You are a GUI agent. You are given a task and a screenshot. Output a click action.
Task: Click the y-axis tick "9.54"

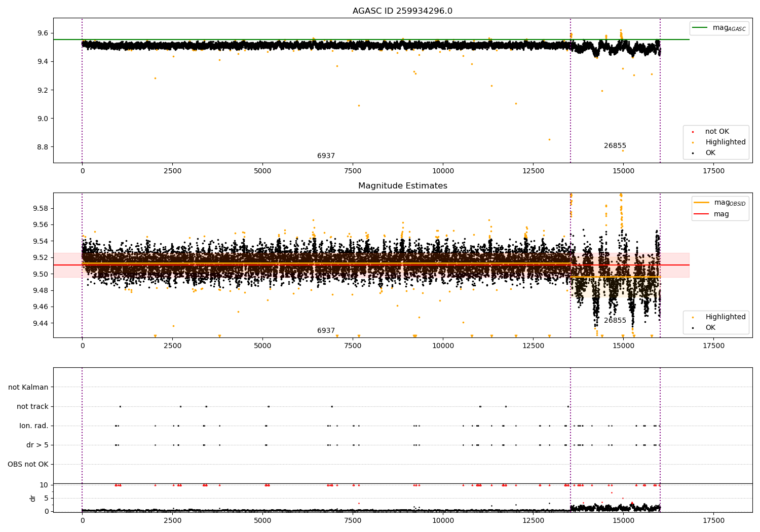(41, 241)
